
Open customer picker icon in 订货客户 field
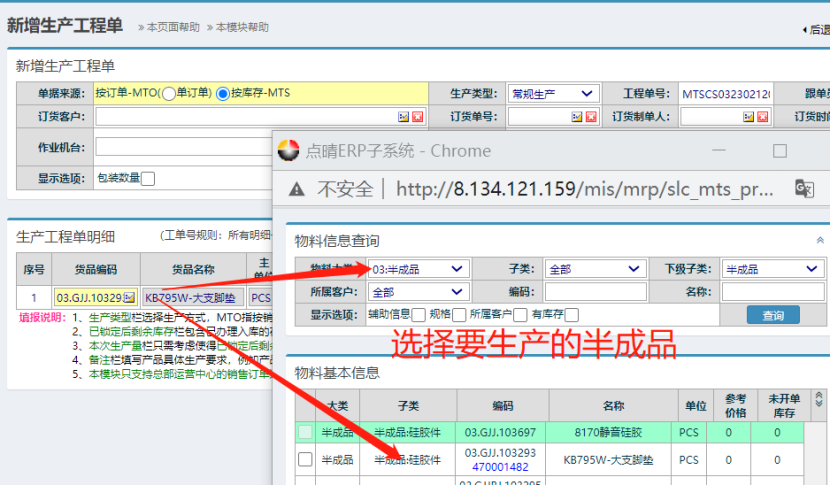(x=403, y=117)
